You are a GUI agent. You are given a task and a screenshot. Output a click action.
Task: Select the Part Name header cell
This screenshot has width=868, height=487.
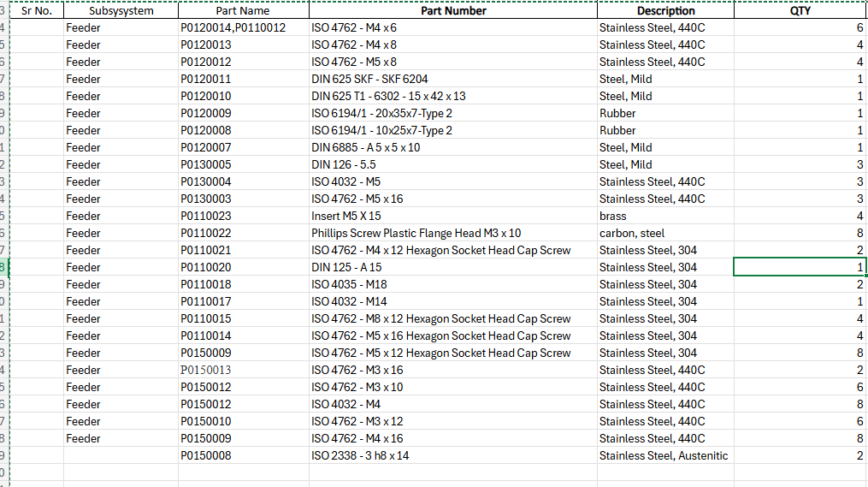pyautogui.click(x=243, y=11)
